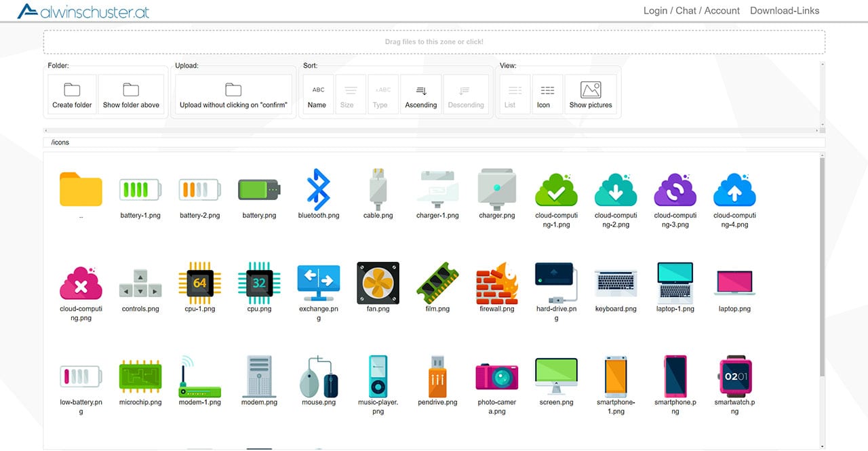Select the photo-camera.png icon
The height and width of the screenshot is (451, 868).
pos(497,376)
